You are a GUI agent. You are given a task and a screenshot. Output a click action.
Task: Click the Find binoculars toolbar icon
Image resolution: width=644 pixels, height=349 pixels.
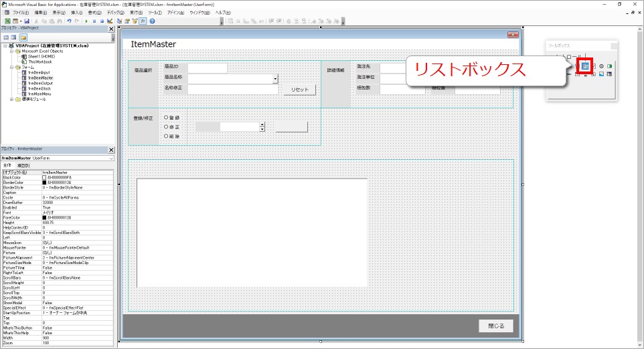click(60, 21)
